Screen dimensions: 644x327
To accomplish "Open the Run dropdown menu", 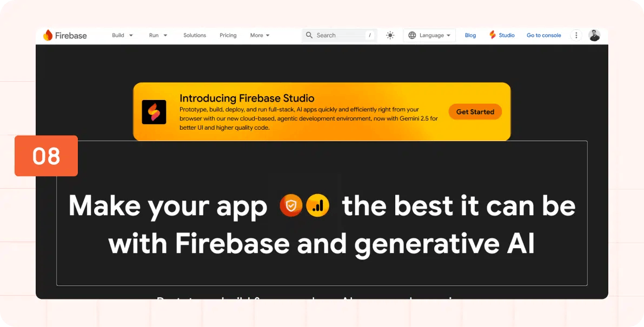I will point(158,35).
